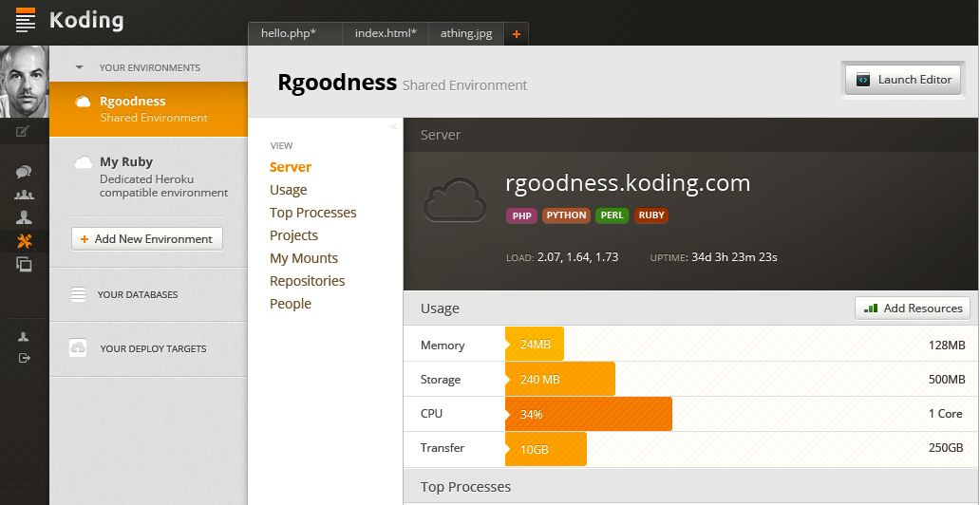Click the account person icon near bottom of sidebar
Viewport: 980px width, 505px height.
[24, 337]
